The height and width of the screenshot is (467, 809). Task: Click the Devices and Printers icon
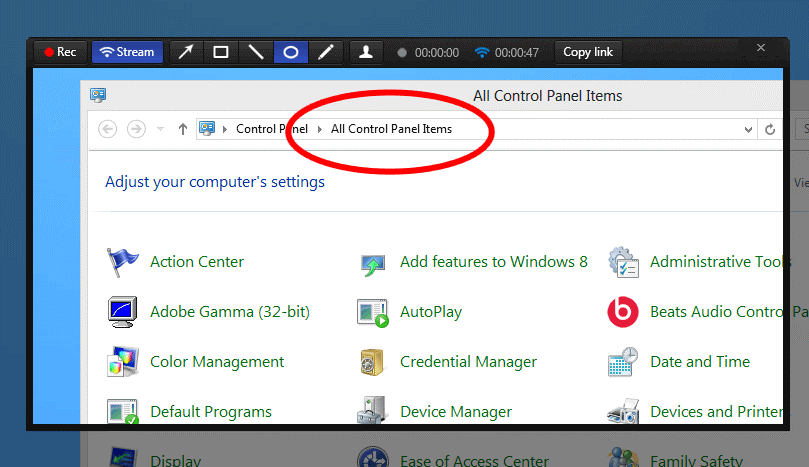(623, 411)
